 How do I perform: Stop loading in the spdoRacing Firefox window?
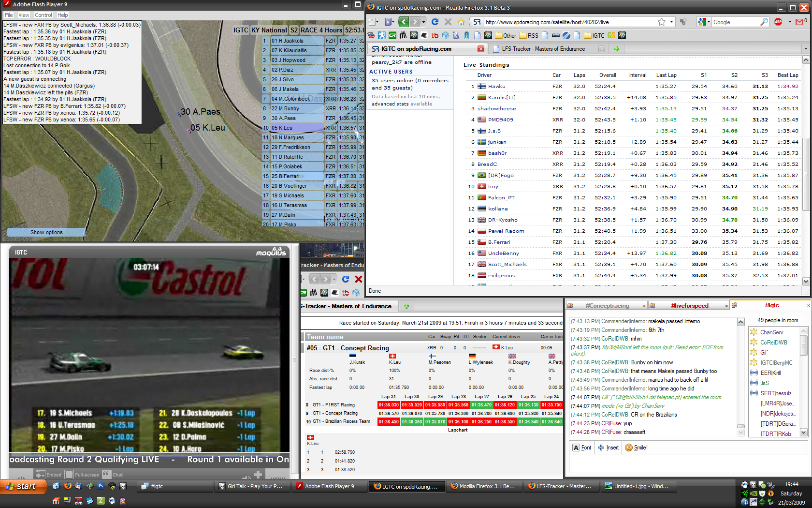tap(448, 22)
